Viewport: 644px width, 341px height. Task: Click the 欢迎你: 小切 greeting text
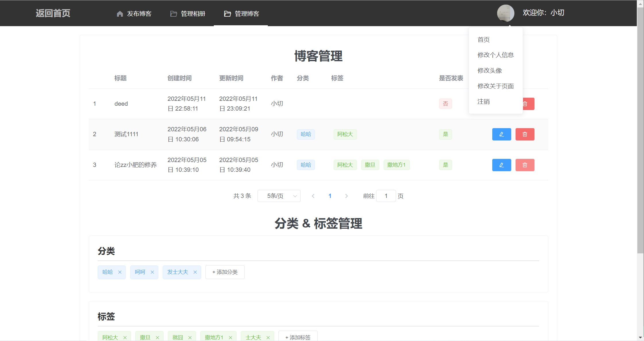pos(543,13)
